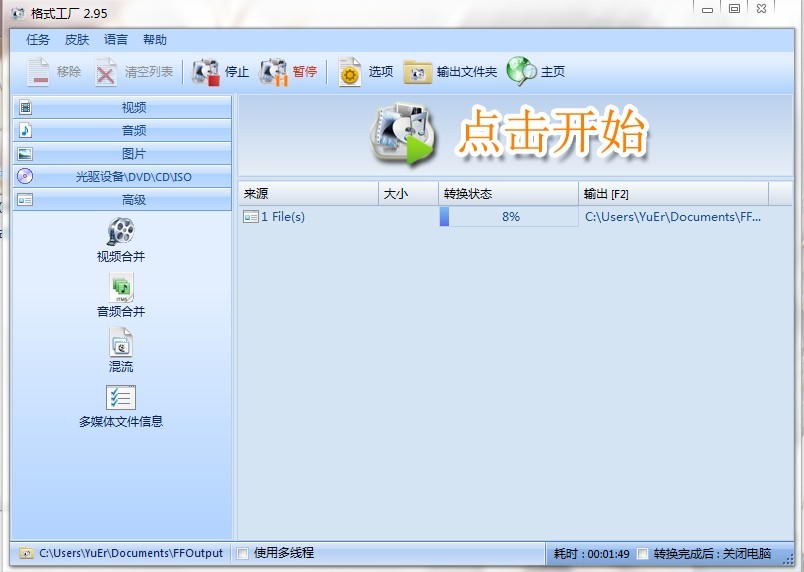Open the 混流 mux tool icon
804x572 pixels.
pyautogui.click(x=121, y=343)
